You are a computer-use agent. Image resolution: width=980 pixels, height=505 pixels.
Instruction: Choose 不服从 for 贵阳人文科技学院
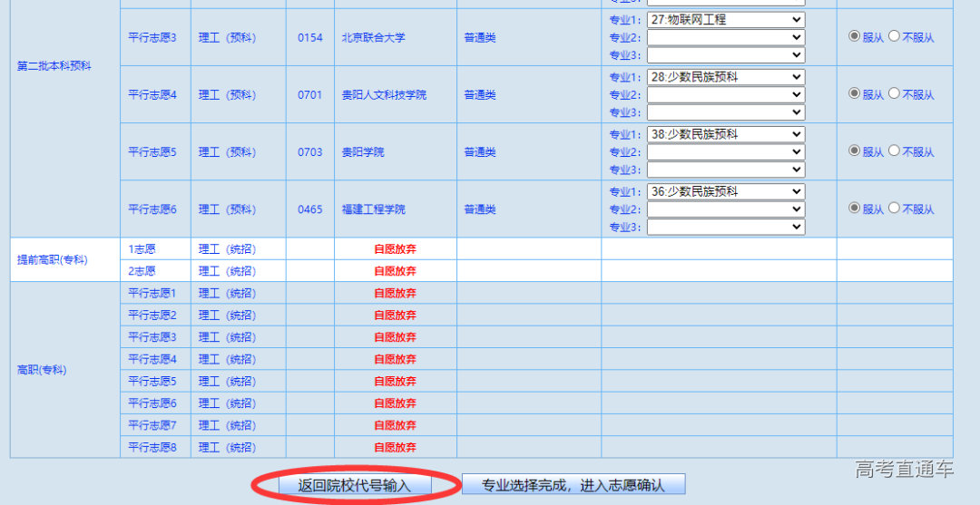point(894,93)
